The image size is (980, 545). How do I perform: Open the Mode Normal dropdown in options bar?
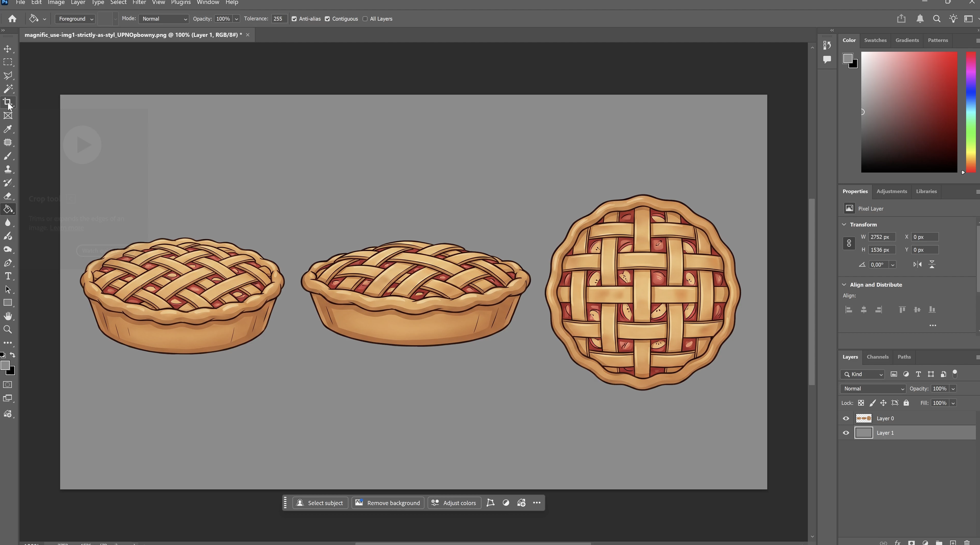tap(163, 19)
